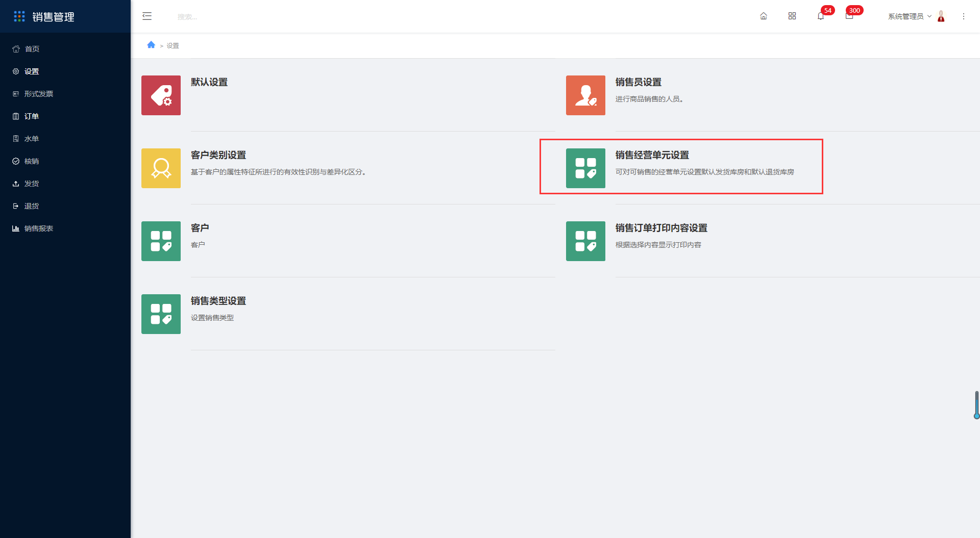Click the bar chart icon next to 销售报表
The image size is (980, 538).
tap(16, 228)
